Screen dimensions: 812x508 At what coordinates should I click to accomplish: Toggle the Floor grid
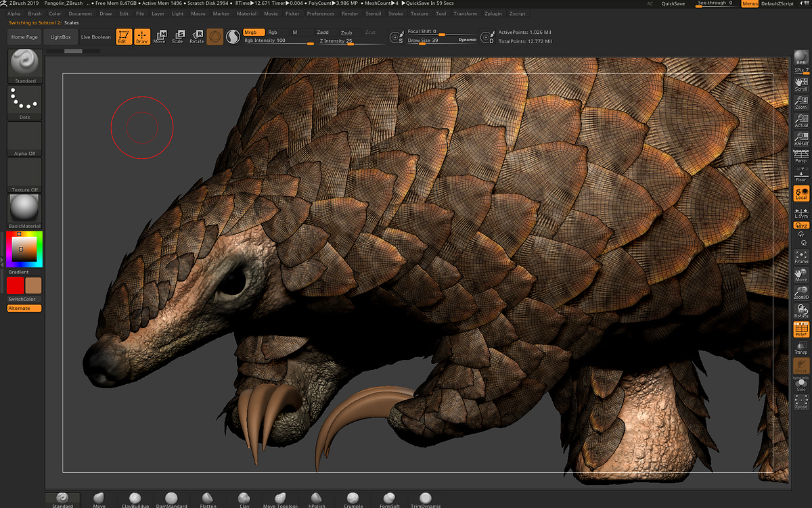801,176
